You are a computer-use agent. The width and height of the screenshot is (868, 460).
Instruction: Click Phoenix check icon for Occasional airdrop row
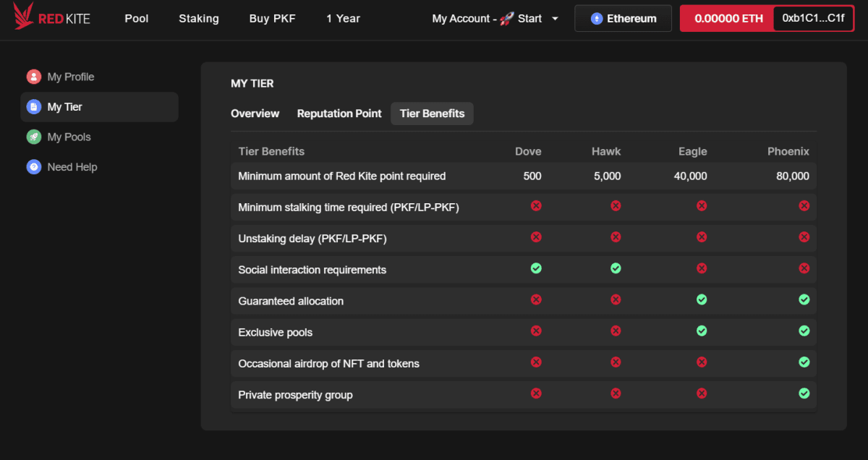click(x=804, y=362)
